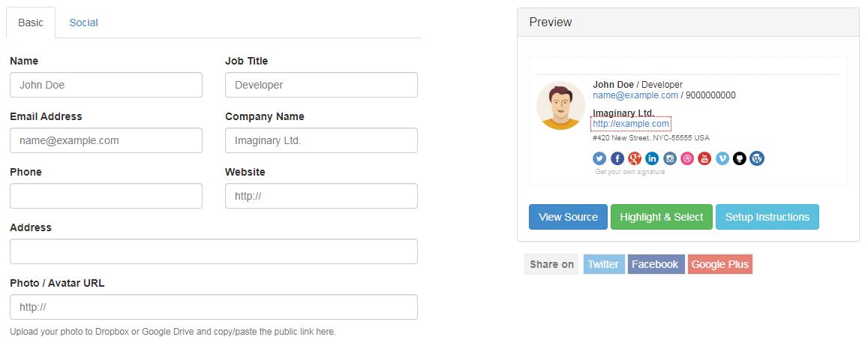The image size is (868, 346).
Task: Share on Twitter button
Action: point(603,264)
